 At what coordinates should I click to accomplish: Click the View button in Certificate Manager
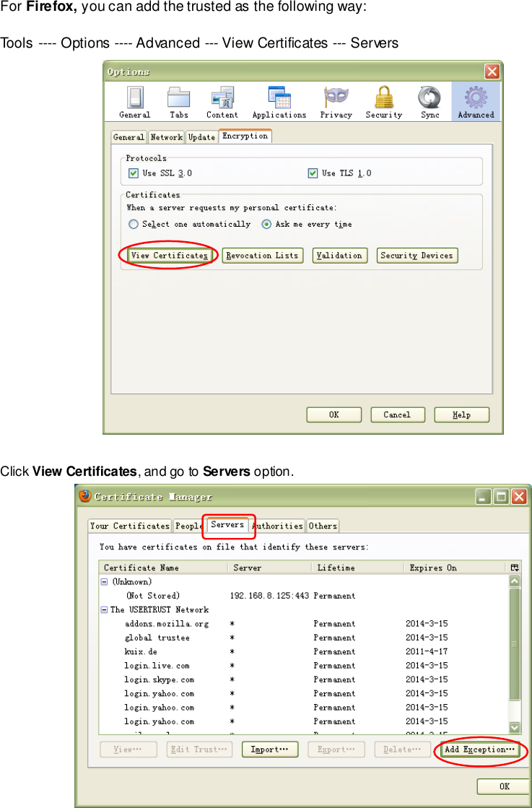[128, 750]
